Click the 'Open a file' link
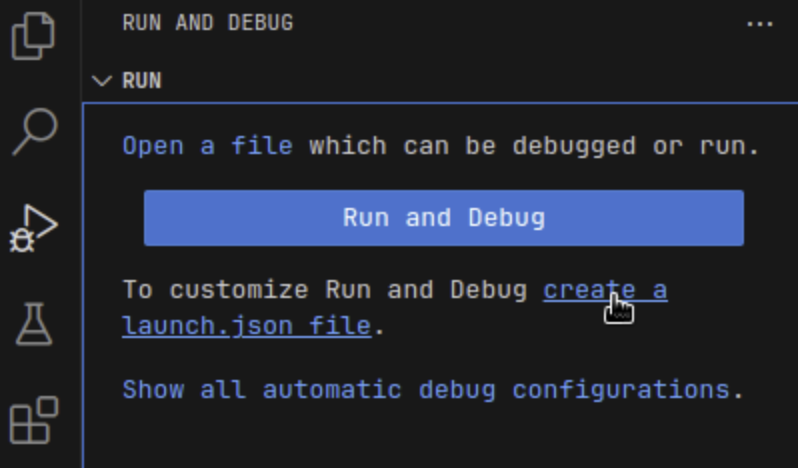Screen dimensions: 798x468 tap(207, 146)
